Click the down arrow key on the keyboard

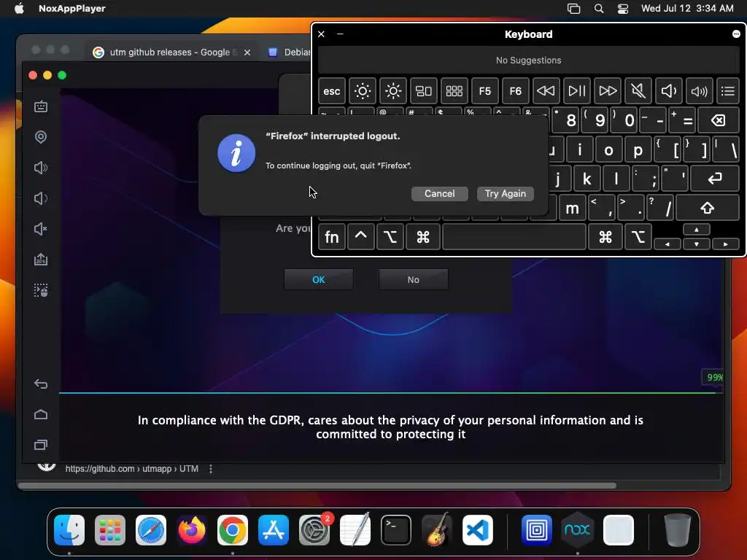pyautogui.click(x=697, y=244)
